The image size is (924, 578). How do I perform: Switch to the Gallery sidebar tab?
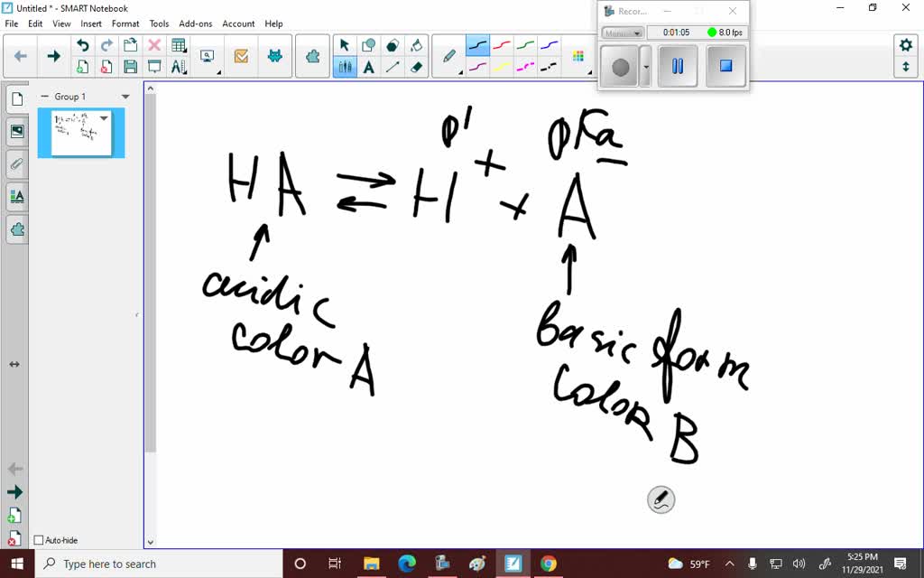[16, 132]
